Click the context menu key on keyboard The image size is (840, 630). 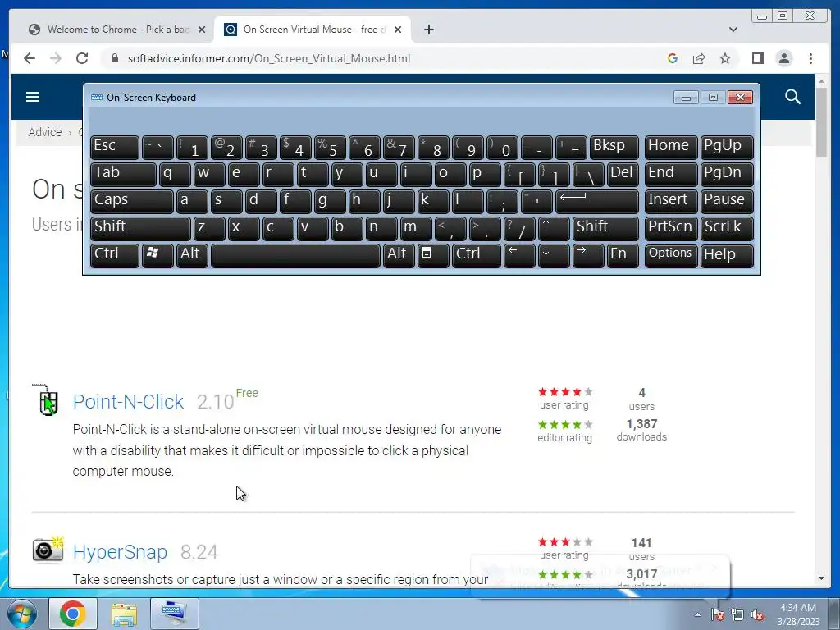click(433, 254)
